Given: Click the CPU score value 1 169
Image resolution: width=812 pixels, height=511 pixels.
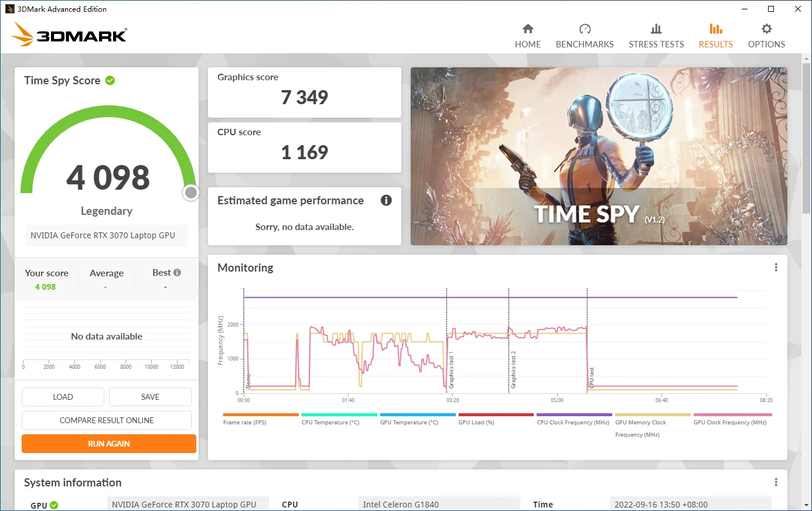Looking at the screenshot, I should [x=305, y=152].
